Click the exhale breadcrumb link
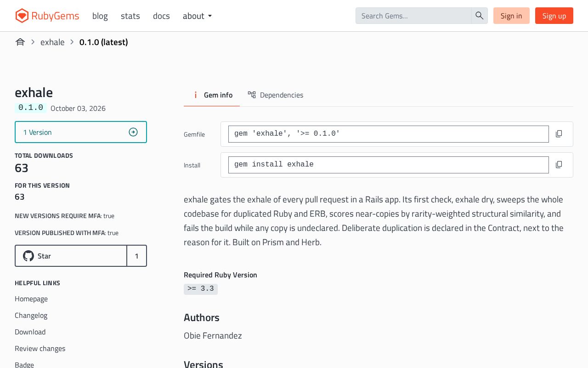The image size is (588, 368). coord(52,42)
